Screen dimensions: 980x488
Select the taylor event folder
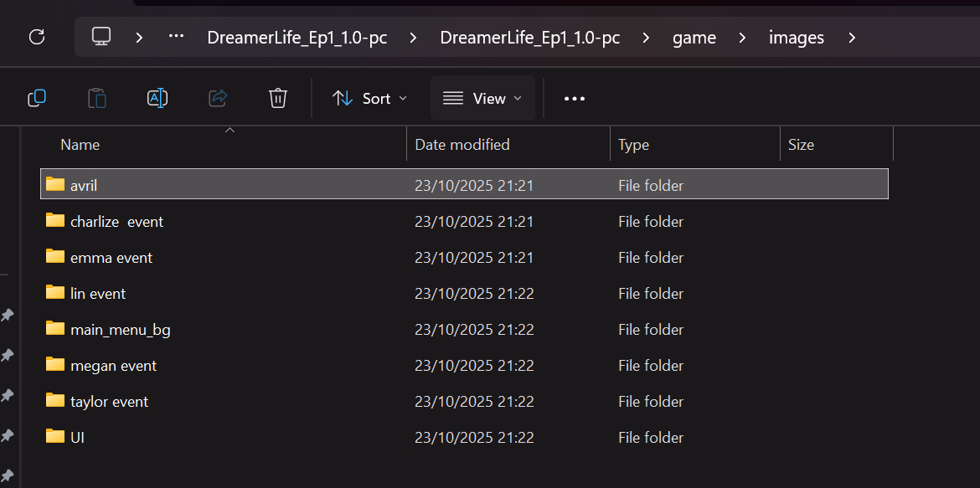[109, 402]
